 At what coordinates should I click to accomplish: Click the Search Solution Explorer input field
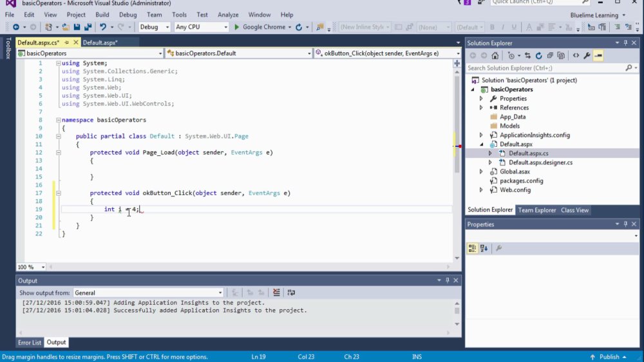tap(544, 68)
